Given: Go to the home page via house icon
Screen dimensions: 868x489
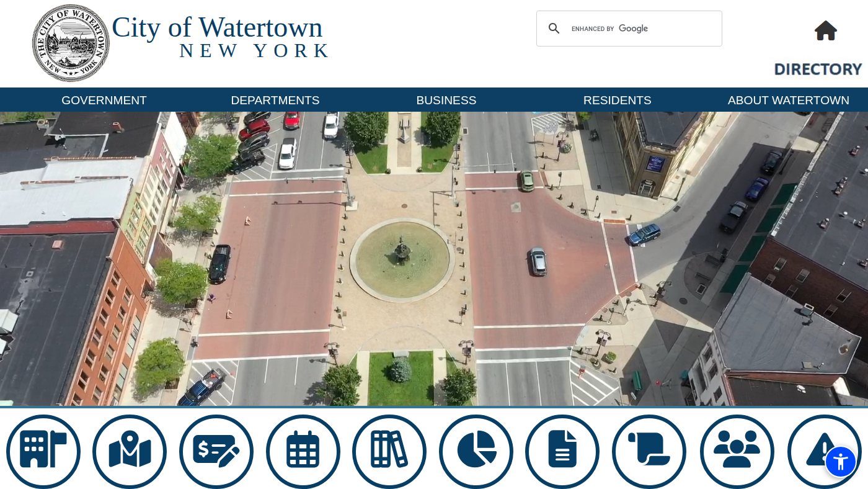Looking at the screenshot, I should click(x=826, y=30).
